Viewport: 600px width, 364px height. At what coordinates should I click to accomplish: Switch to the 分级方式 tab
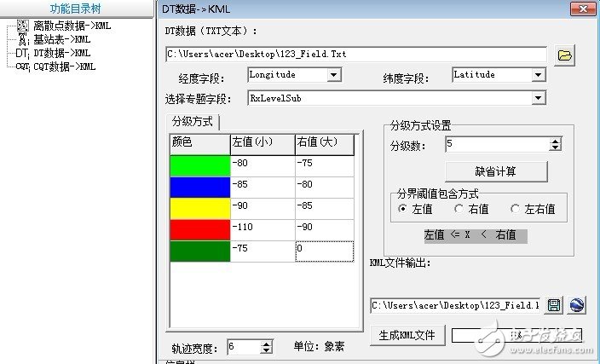tap(193, 122)
